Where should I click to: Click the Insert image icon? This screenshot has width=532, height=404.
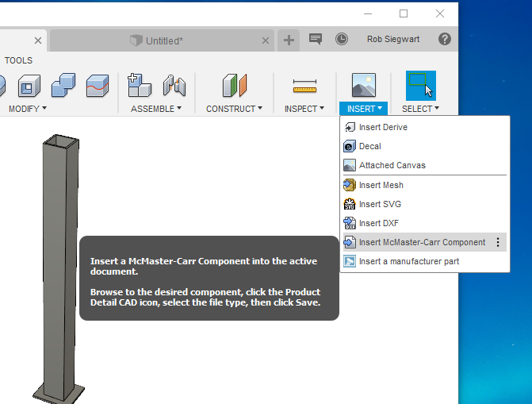tap(364, 85)
